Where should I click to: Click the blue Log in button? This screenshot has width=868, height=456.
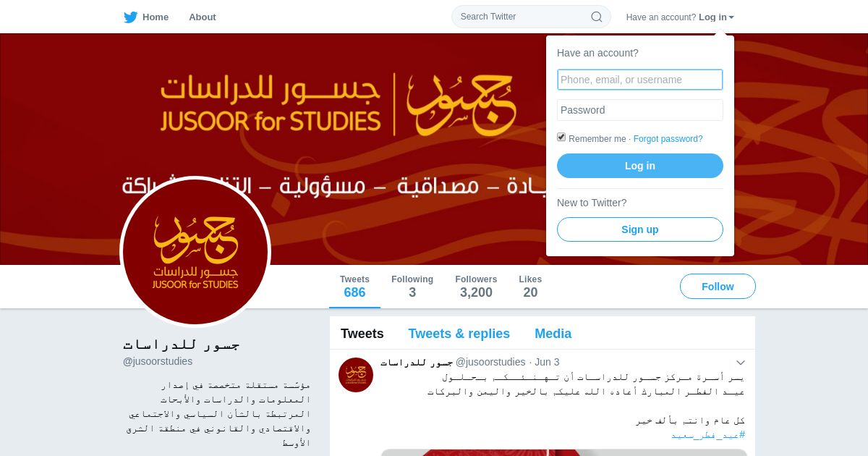[x=640, y=166]
